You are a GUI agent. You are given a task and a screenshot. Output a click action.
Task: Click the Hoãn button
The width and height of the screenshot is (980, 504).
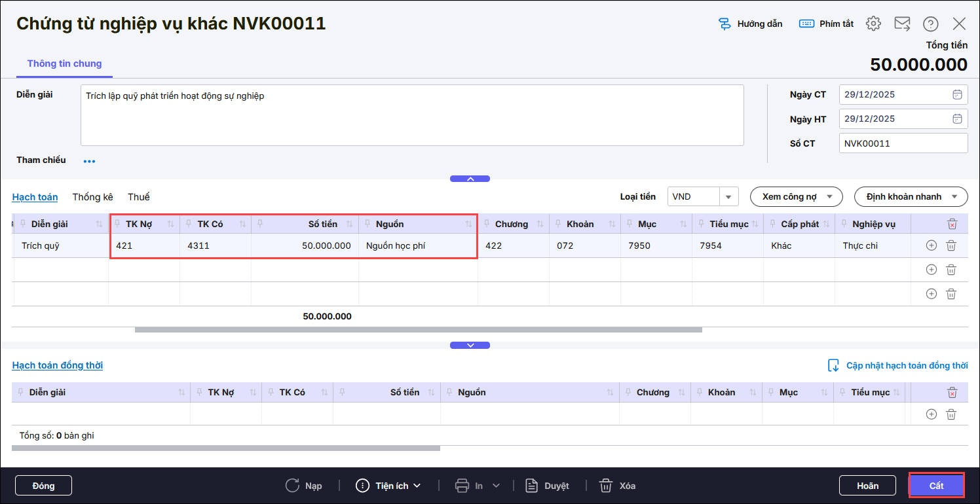(868, 486)
